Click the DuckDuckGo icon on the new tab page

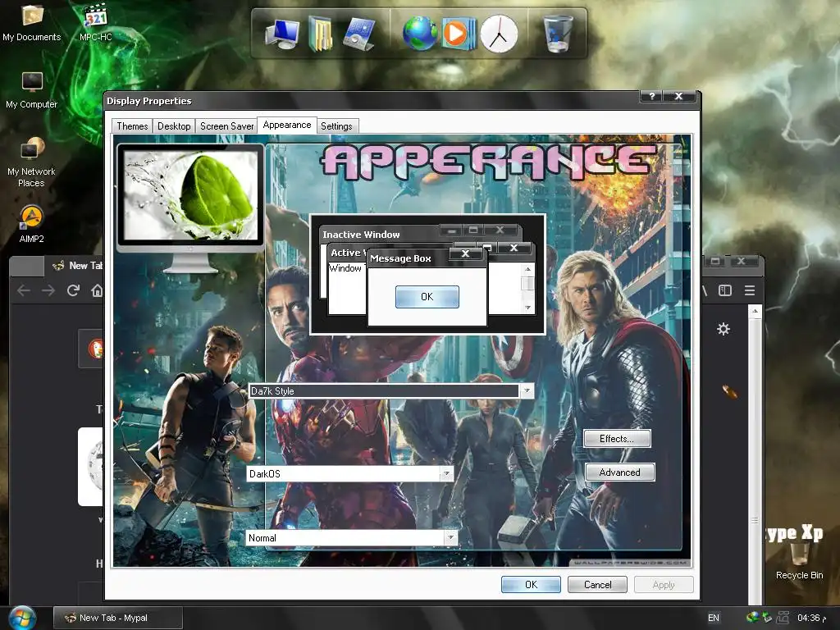[95, 349]
